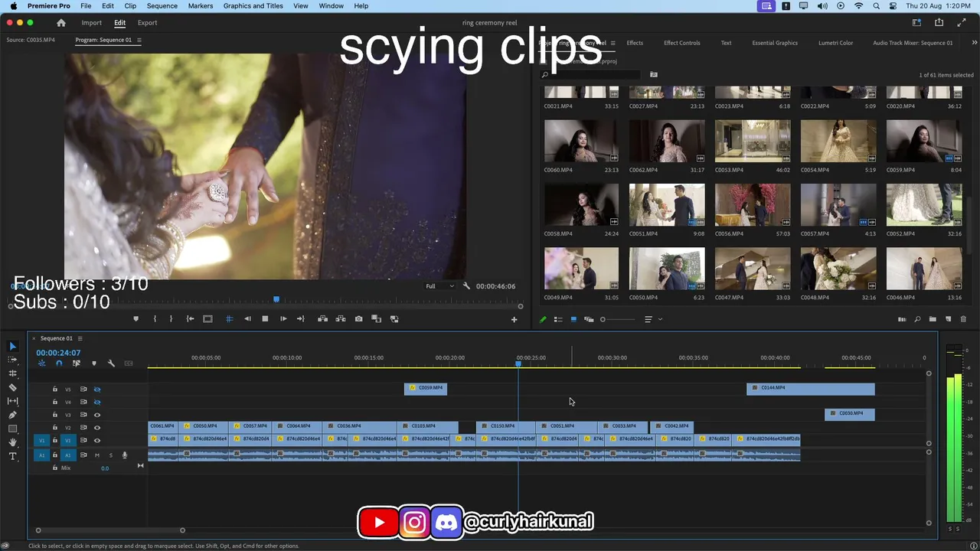The width and height of the screenshot is (980, 551).
Task: Open the Program monitor button editor plus
Action: point(514,319)
